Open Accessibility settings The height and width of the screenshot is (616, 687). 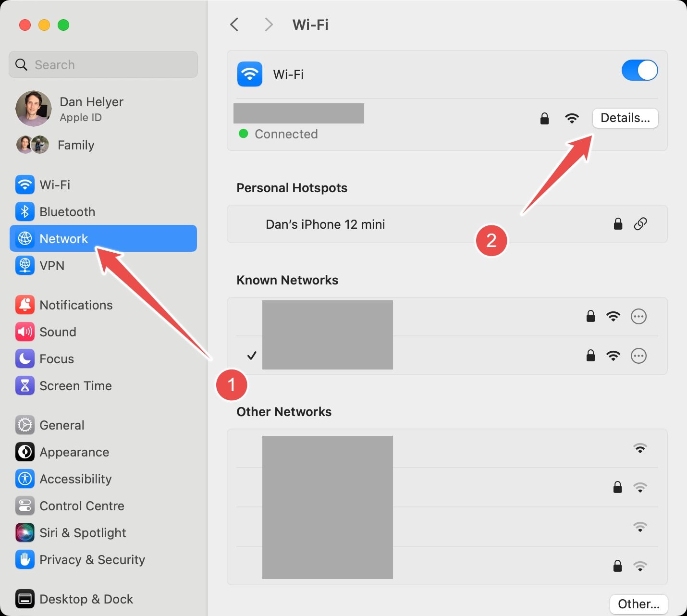103,479
